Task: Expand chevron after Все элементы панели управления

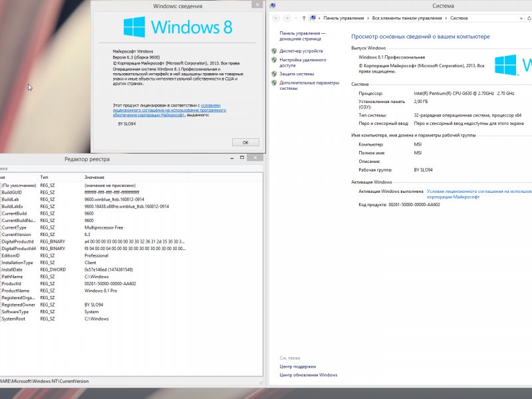Action: 446,19
